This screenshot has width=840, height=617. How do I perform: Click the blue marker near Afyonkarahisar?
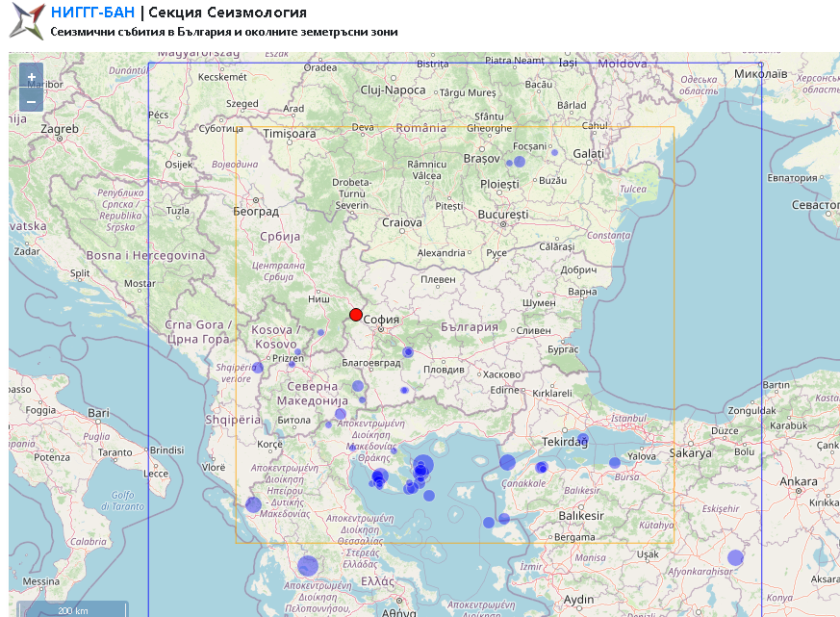coord(735,557)
